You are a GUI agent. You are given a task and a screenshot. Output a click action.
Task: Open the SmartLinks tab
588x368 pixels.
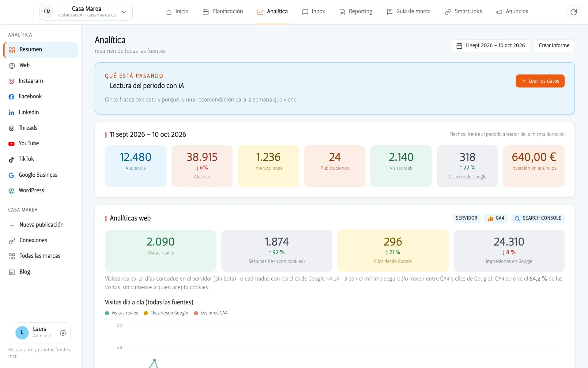pos(463,12)
